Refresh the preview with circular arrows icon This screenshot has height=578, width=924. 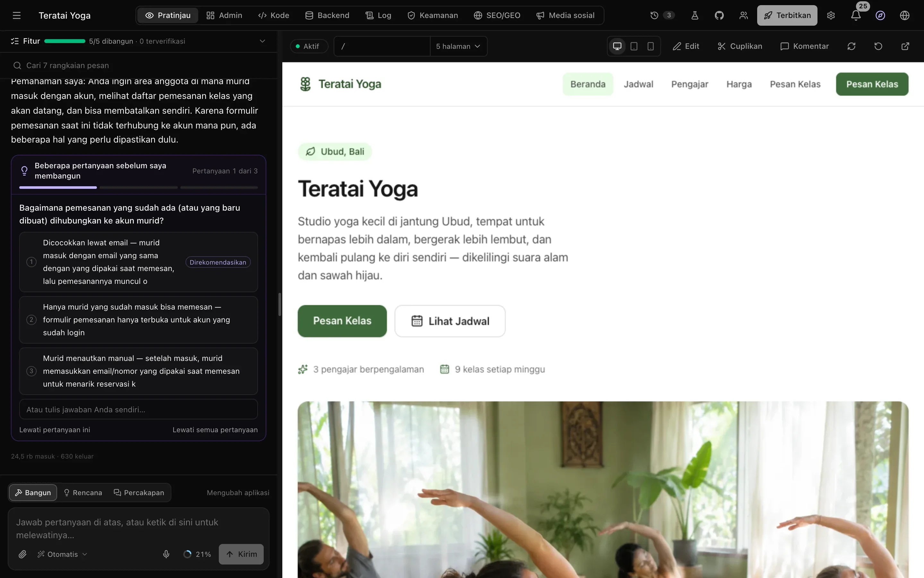point(851,46)
